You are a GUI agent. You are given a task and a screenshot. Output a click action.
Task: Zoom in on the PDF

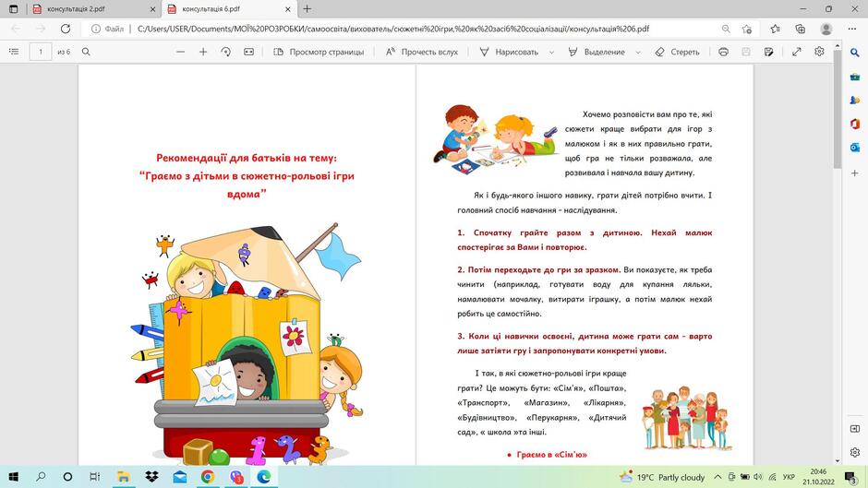point(203,52)
